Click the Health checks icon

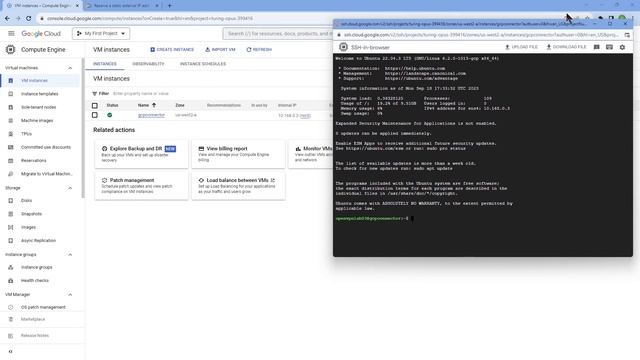coord(11,281)
